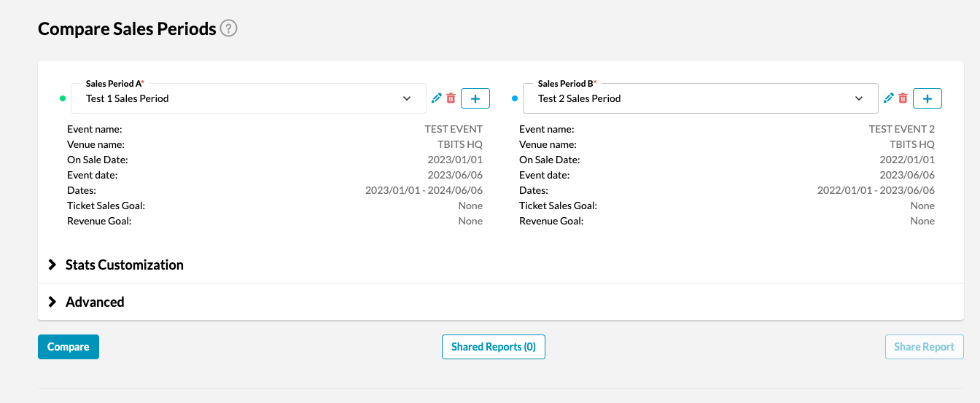Delete Sales Period A using trash icon
Viewport: 980px width, 403px height.
coord(451,98)
